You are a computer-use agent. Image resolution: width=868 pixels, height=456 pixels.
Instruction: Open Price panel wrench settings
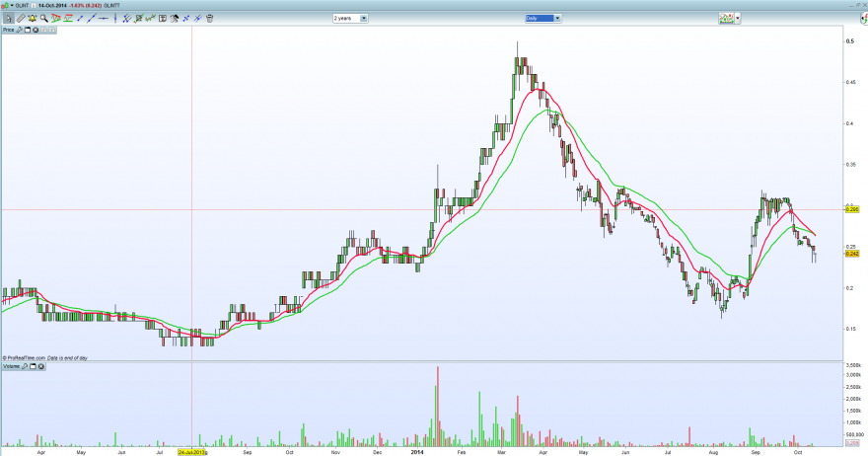point(19,30)
